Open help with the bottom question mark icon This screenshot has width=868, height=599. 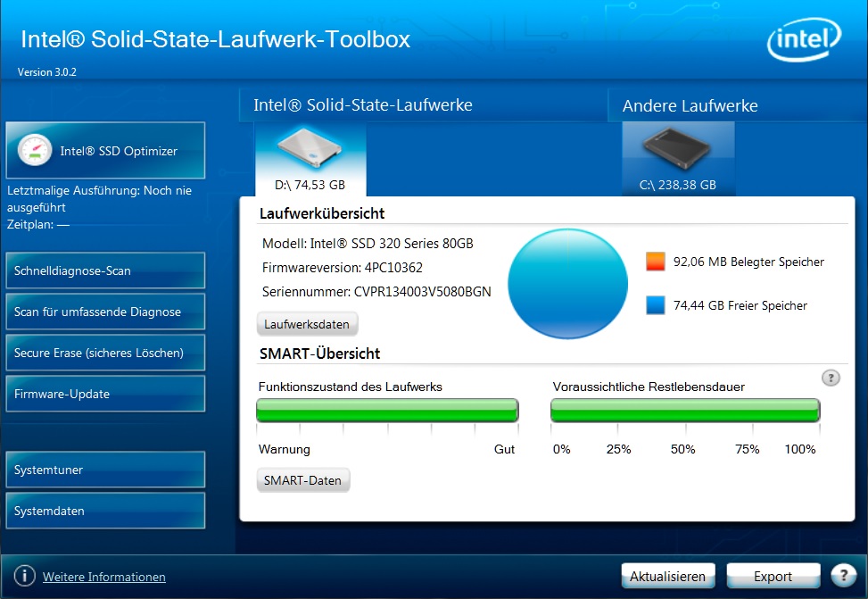844,576
